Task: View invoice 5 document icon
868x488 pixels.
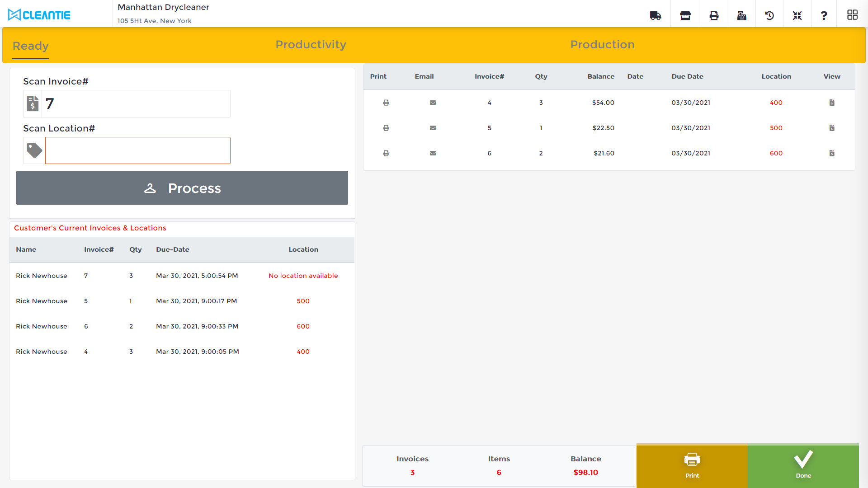Action: (x=832, y=128)
